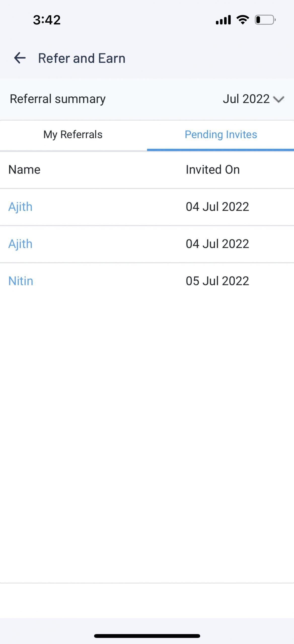
Task: Open the first Ajith invite link
Action: click(x=20, y=207)
